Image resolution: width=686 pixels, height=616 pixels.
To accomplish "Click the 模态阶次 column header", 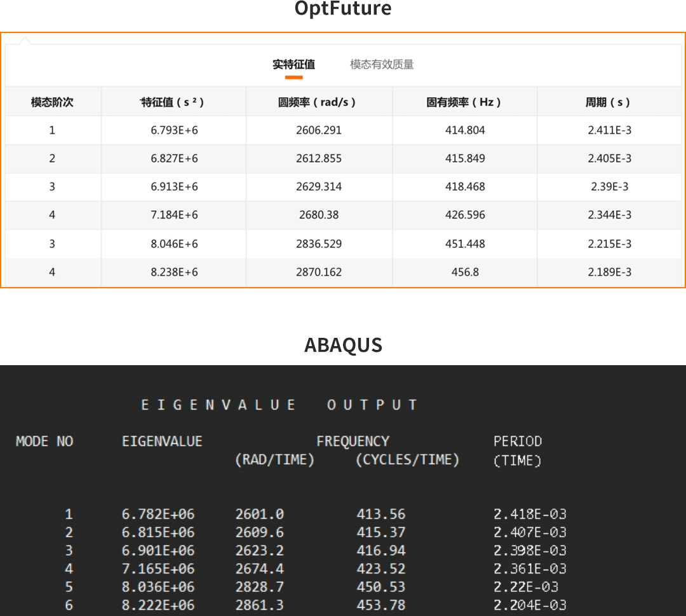I will point(52,102).
